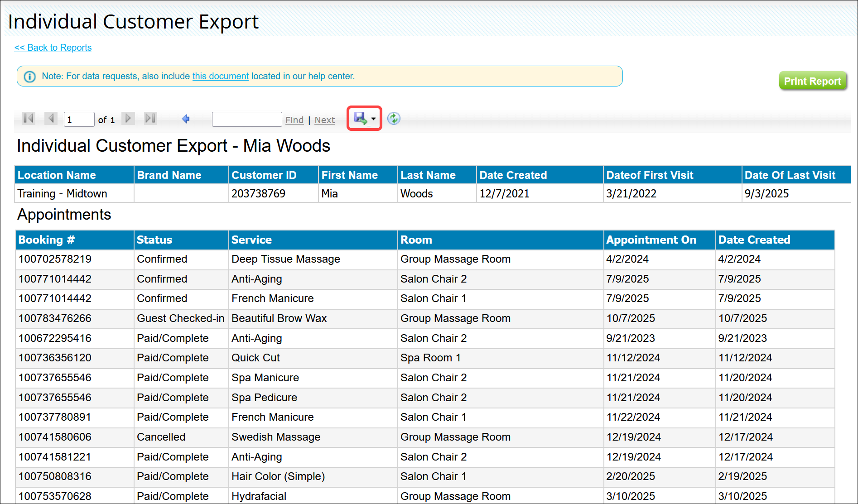Click the Print Report button
Viewport: 858px width, 504px height.
click(x=813, y=81)
